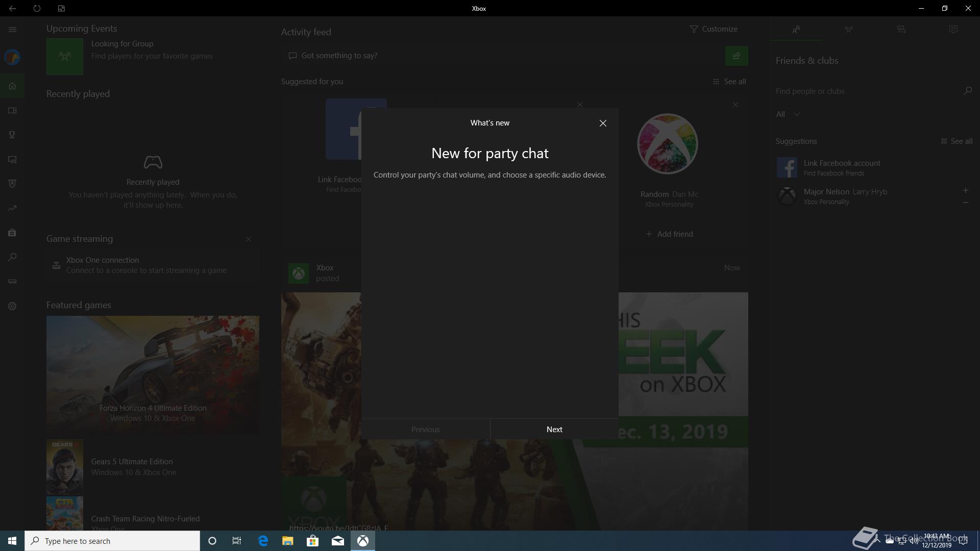Open Gears 5 Ultimate Edition thumbnail
Image resolution: width=980 pixels, height=551 pixels.
tap(65, 467)
